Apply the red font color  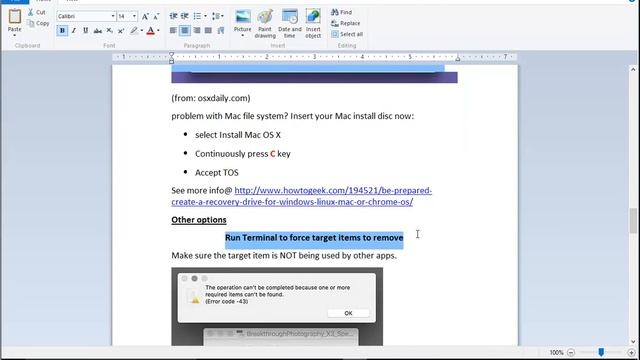[151, 31]
